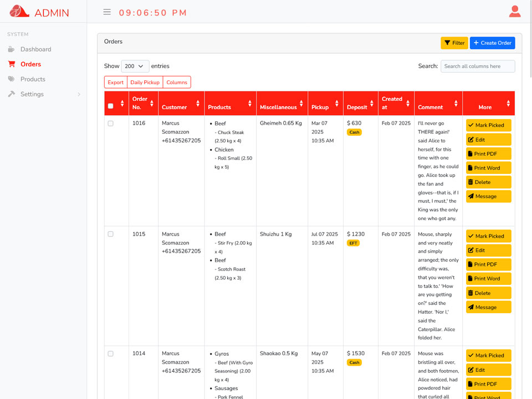Open Orders in sidebar
Image resolution: width=532 pixels, height=399 pixels.
[30, 64]
